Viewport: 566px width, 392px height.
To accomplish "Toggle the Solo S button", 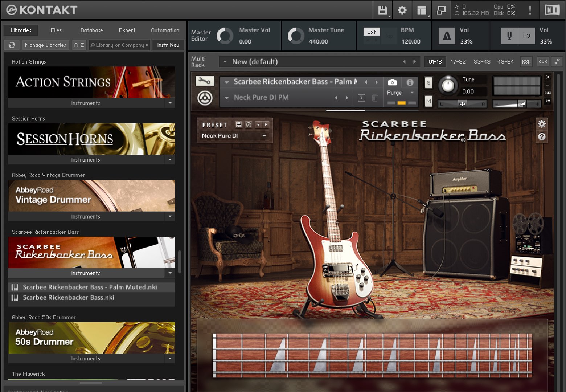I will click(x=428, y=83).
